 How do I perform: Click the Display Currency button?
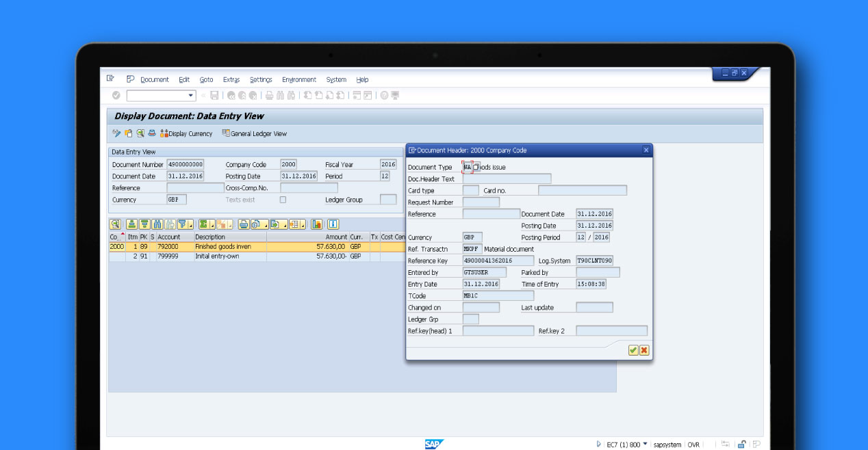186,133
